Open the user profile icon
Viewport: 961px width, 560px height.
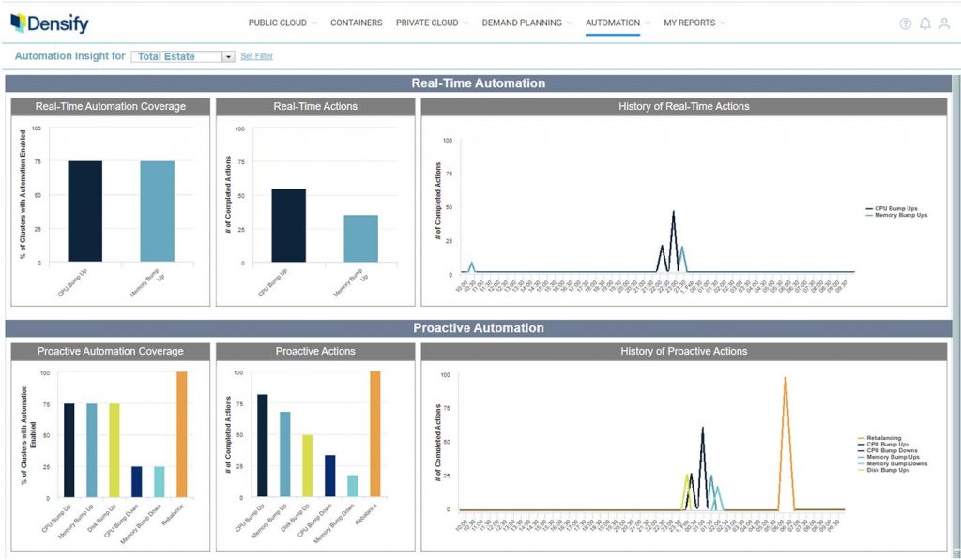click(x=945, y=23)
